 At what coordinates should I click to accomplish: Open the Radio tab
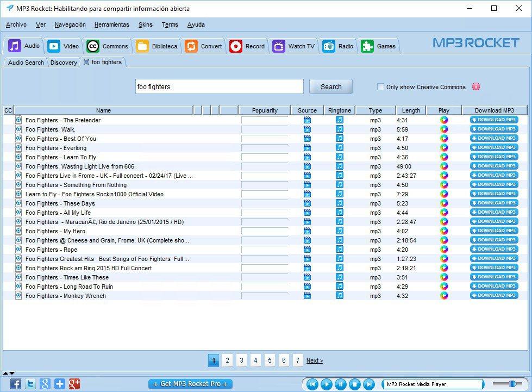click(338, 46)
